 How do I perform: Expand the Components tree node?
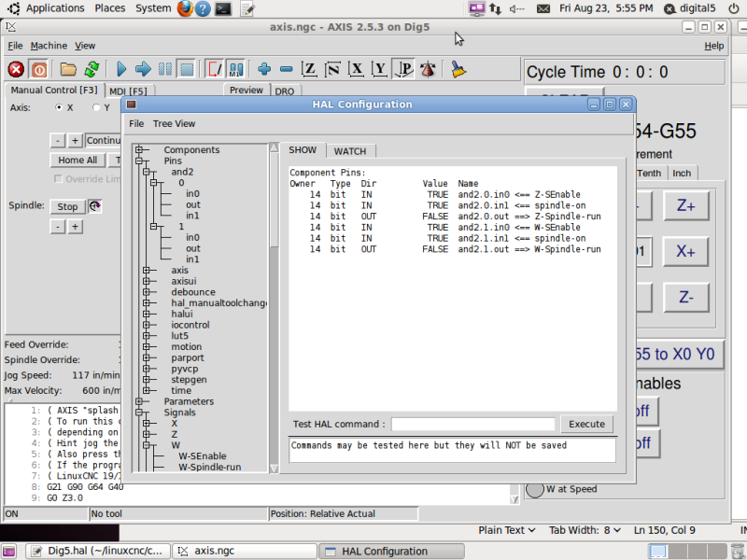tap(139, 150)
